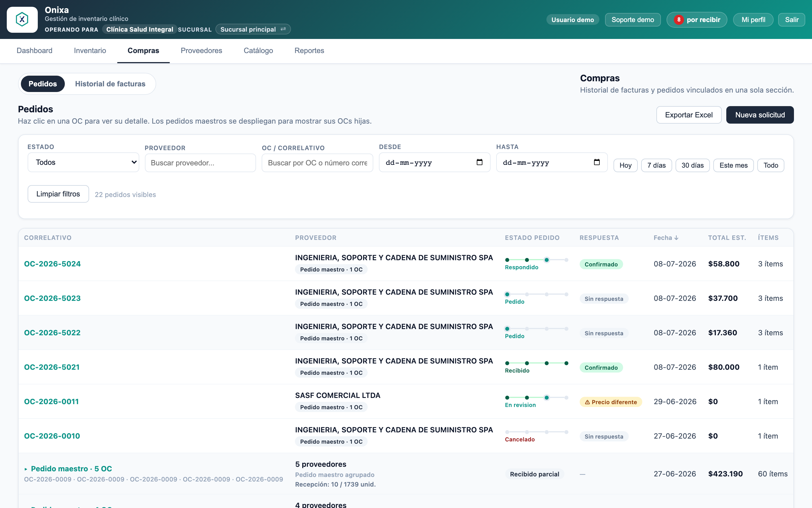Image resolution: width=812 pixels, height=508 pixels.
Task: Open the Inventario tab
Action: [x=90, y=51]
